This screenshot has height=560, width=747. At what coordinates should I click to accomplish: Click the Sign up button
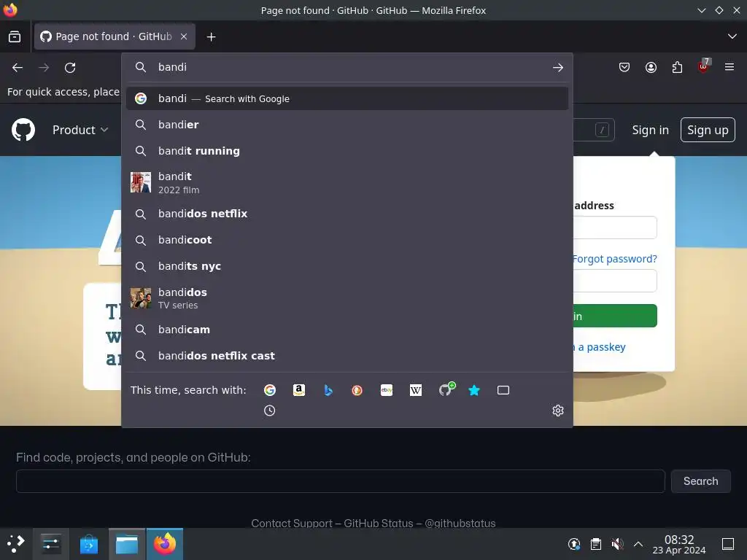pyautogui.click(x=708, y=130)
